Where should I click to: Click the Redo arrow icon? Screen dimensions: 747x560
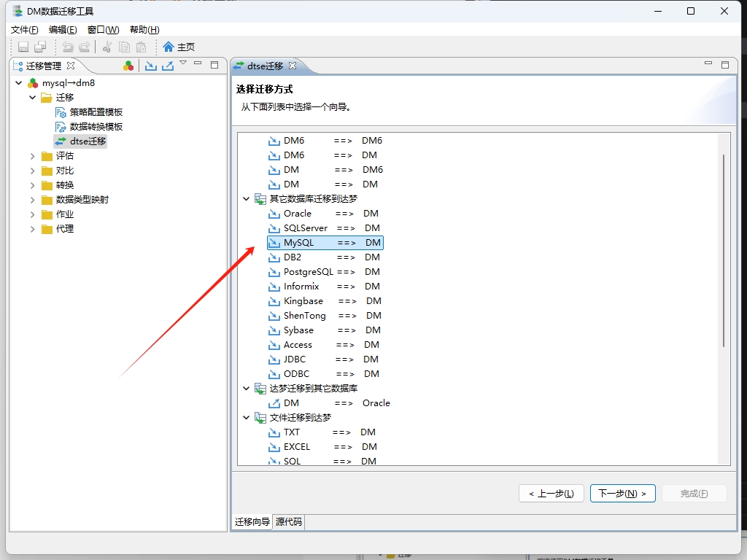(x=85, y=47)
